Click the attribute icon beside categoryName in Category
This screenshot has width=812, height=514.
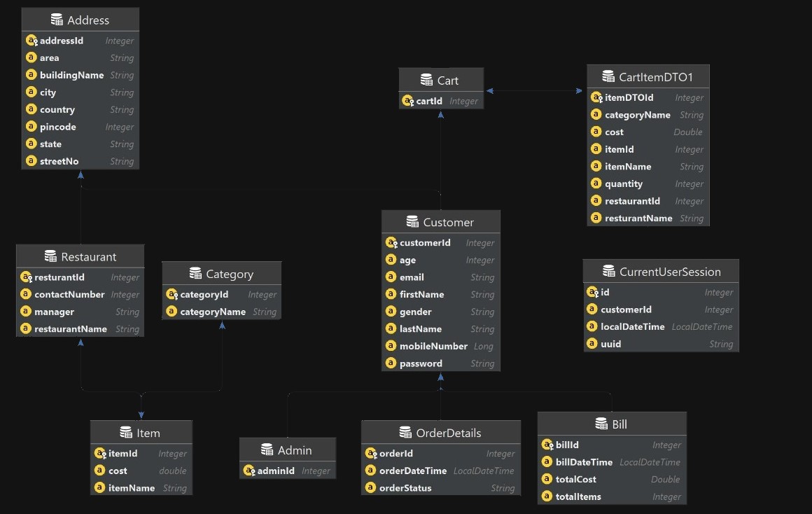click(171, 312)
